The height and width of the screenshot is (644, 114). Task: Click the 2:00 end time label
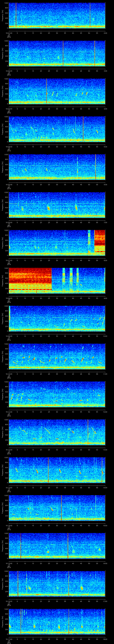click(x=105, y=33)
